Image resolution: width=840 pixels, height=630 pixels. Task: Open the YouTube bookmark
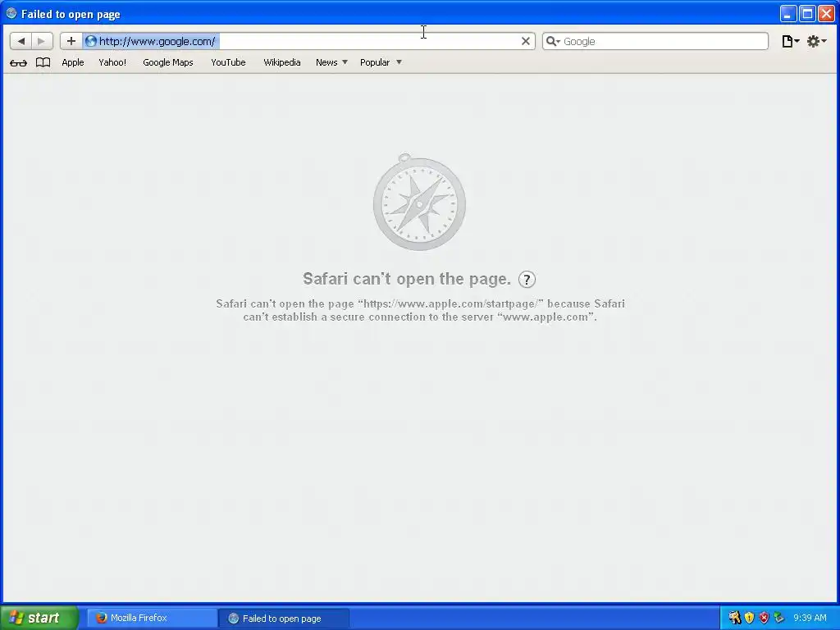click(228, 62)
